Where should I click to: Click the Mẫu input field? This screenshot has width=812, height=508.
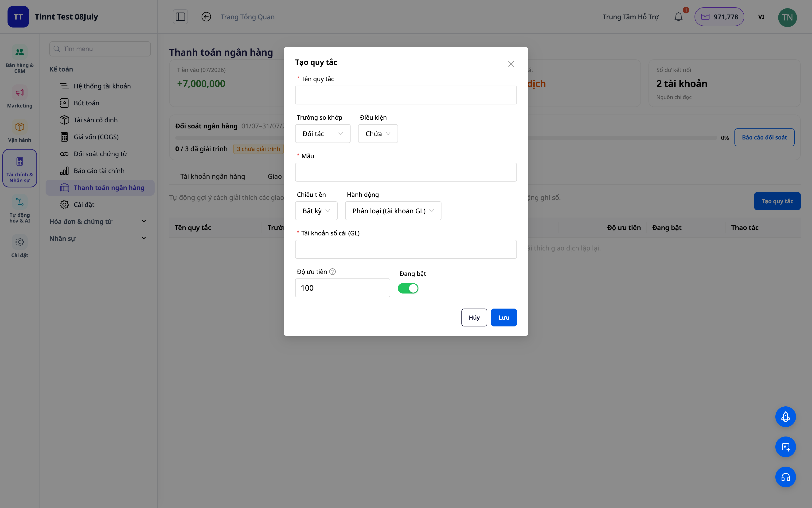(406, 172)
